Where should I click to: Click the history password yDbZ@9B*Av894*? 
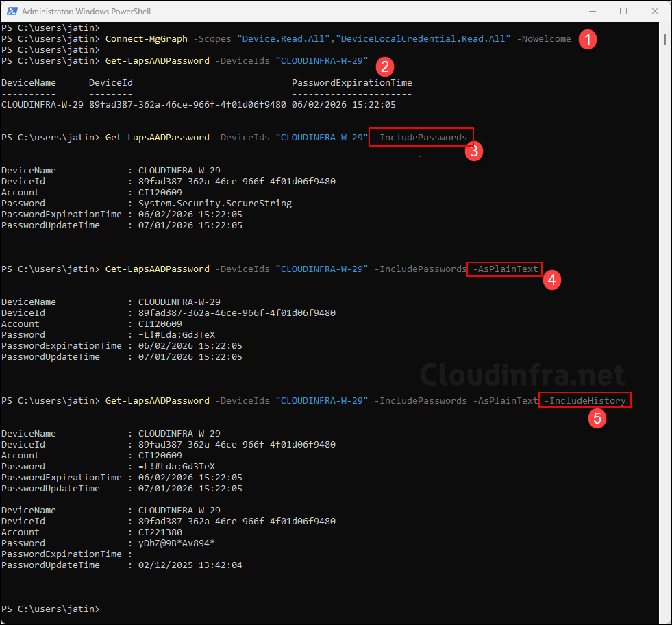pyautogui.click(x=176, y=543)
